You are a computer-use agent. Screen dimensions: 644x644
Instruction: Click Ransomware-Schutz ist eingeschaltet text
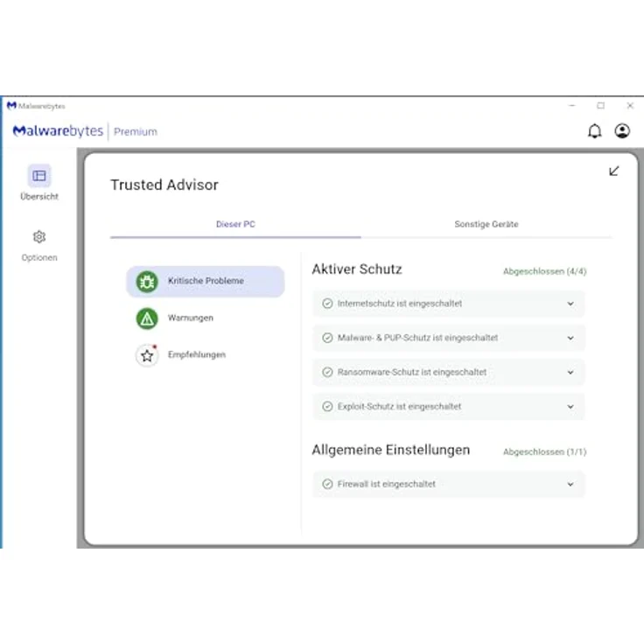(412, 372)
